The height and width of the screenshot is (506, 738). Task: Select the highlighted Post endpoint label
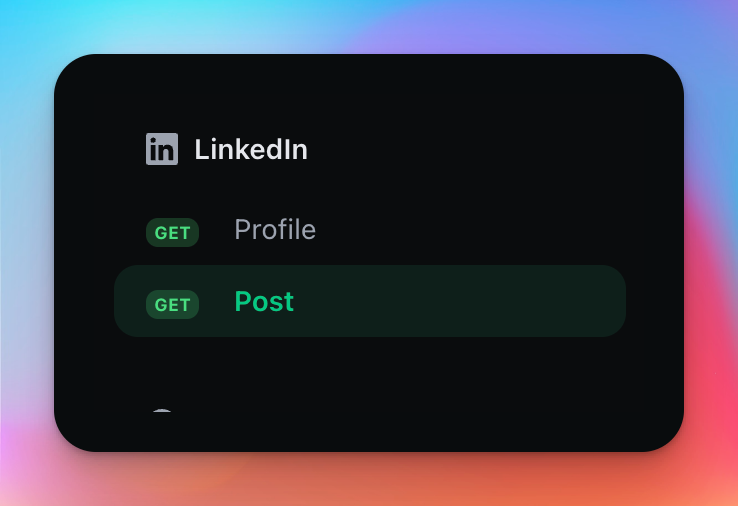(264, 302)
